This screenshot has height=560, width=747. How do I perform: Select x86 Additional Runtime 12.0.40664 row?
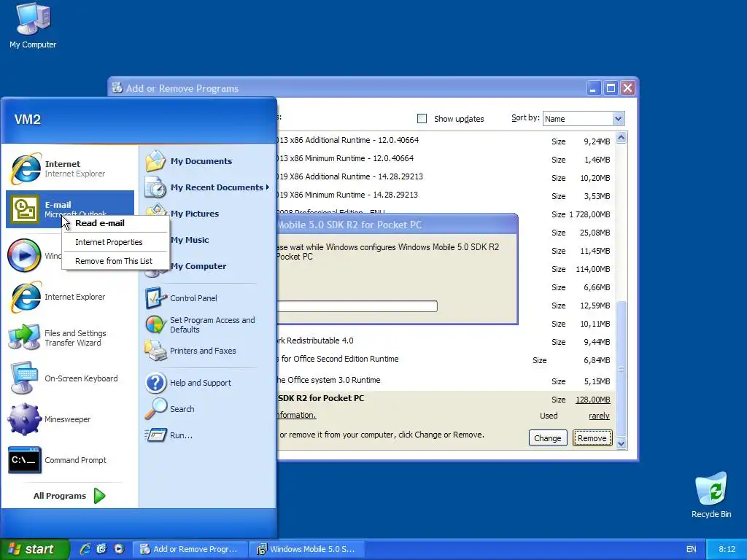coord(446,141)
